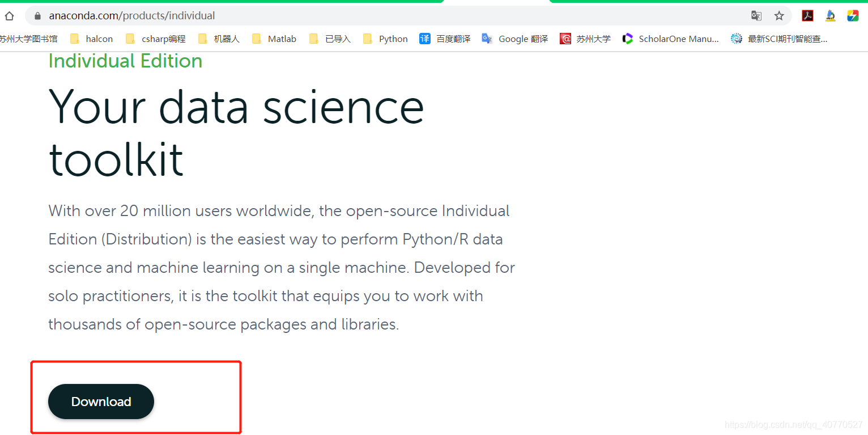Image resolution: width=868 pixels, height=435 pixels.
Task: Click the Google Translate extension icon
Action: pyautogui.click(x=756, y=15)
